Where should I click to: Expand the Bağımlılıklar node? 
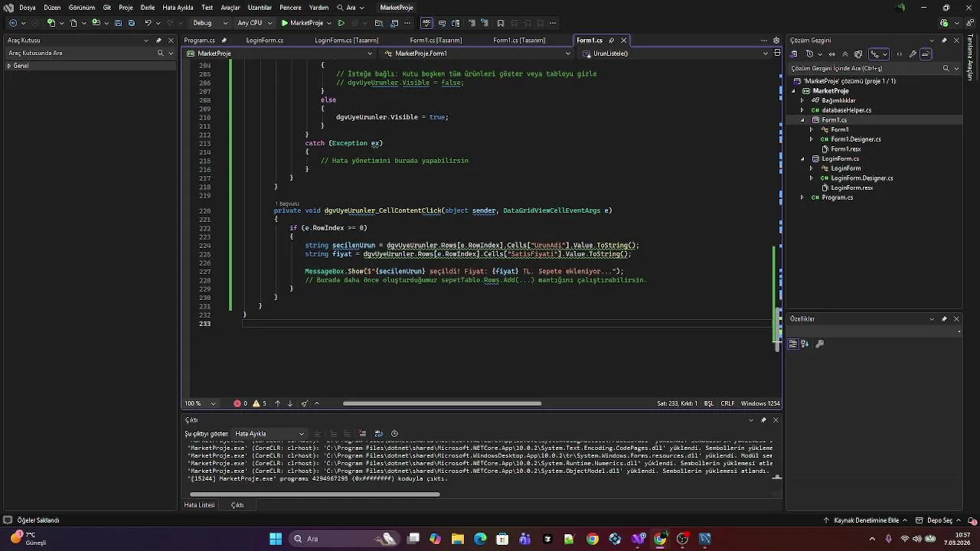(x=802, y=100)
